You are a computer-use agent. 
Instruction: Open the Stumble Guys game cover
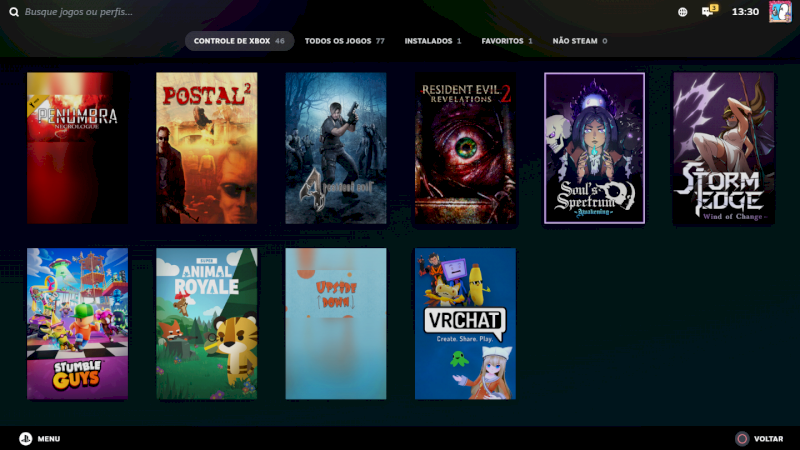click(78, 323)
